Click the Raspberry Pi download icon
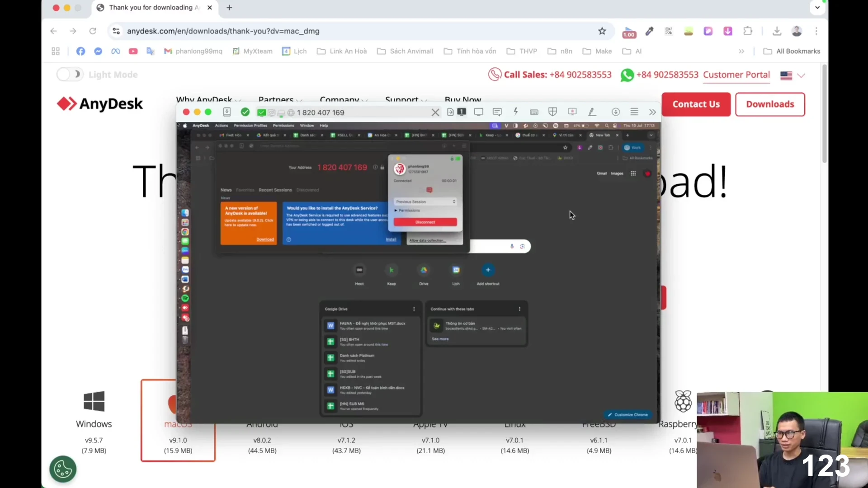Image resolution: width=868 pixels, height=488 pixels. (683, 401)
